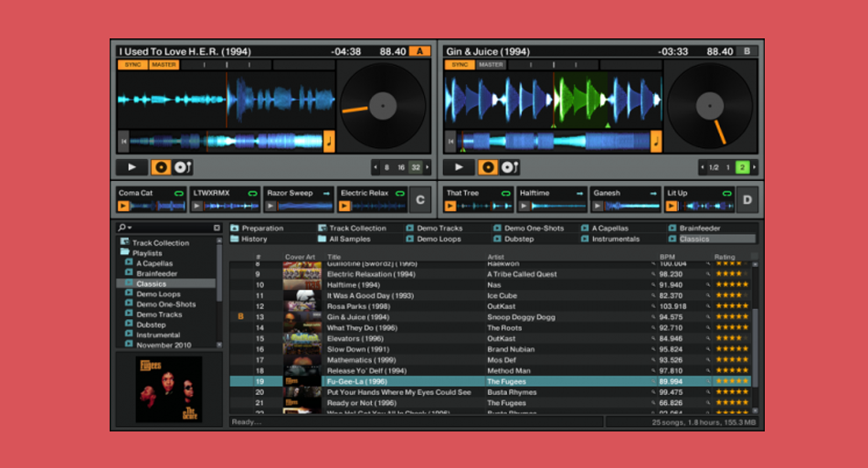Set Deck A loop size to 16
Image resolution: width=868 pixels, height=468 pixels.
click(401, 167)
